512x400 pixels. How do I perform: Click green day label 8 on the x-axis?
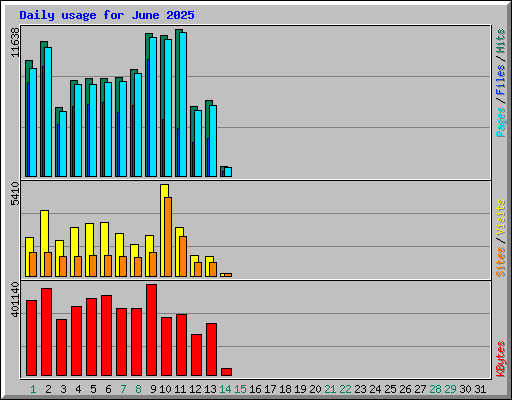pyautogui.click(x=138, y=389)
